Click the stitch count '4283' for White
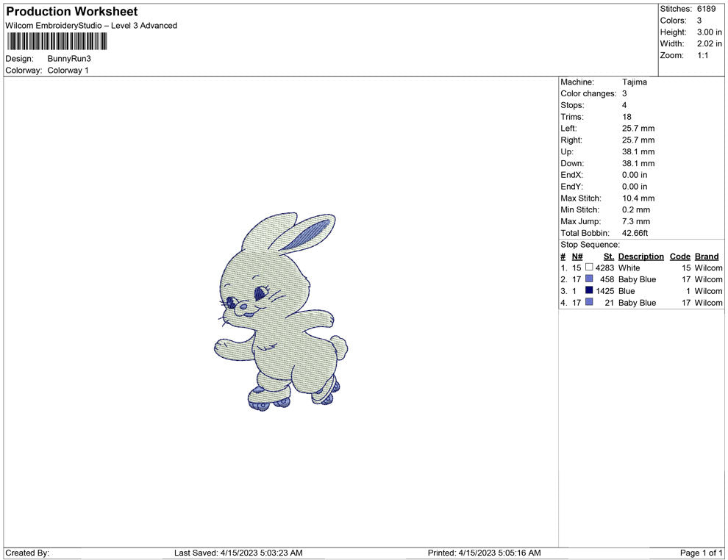This screenshot has height=560, width=728. (x=605, y=268)
